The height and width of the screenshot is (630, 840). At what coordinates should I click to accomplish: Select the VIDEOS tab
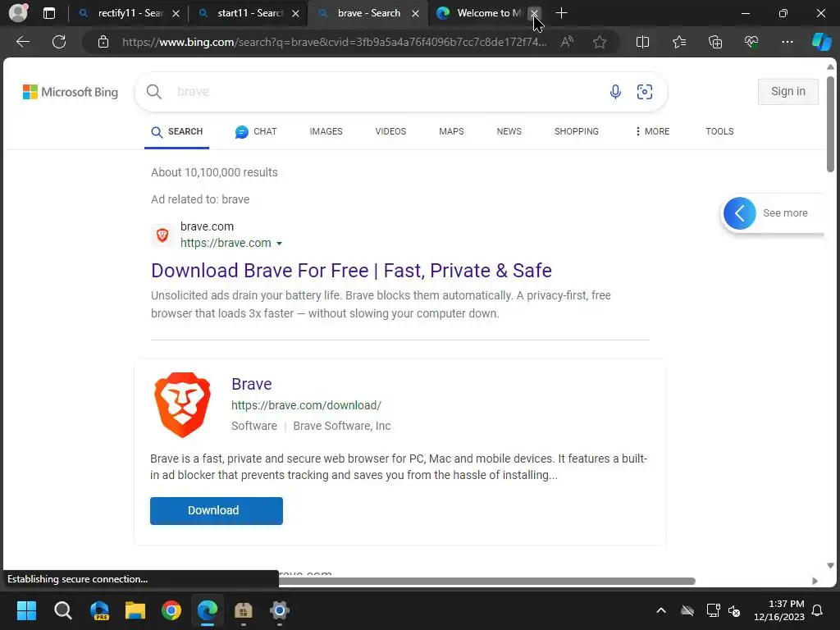point(390,131)
